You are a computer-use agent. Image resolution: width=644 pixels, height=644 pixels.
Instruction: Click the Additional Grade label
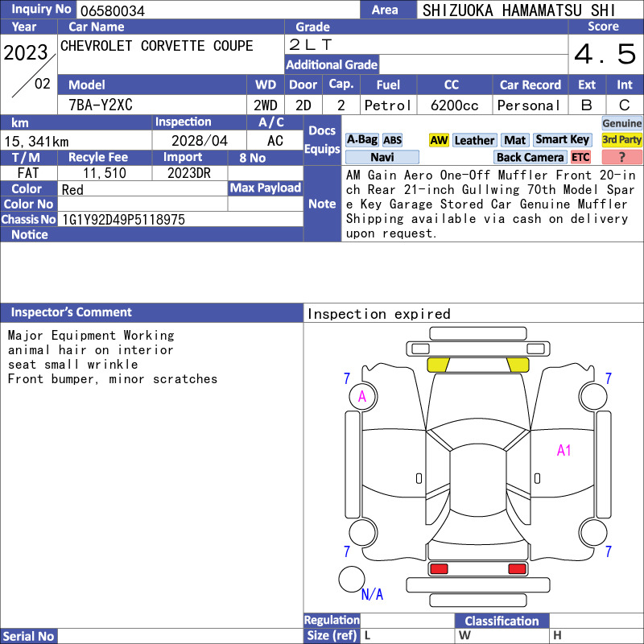(332, 64)
